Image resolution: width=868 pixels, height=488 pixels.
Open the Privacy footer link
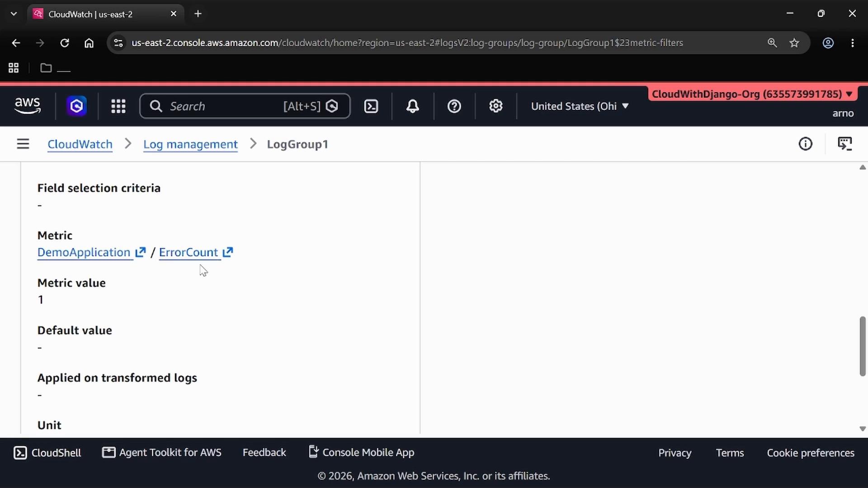tap(675, 453)
